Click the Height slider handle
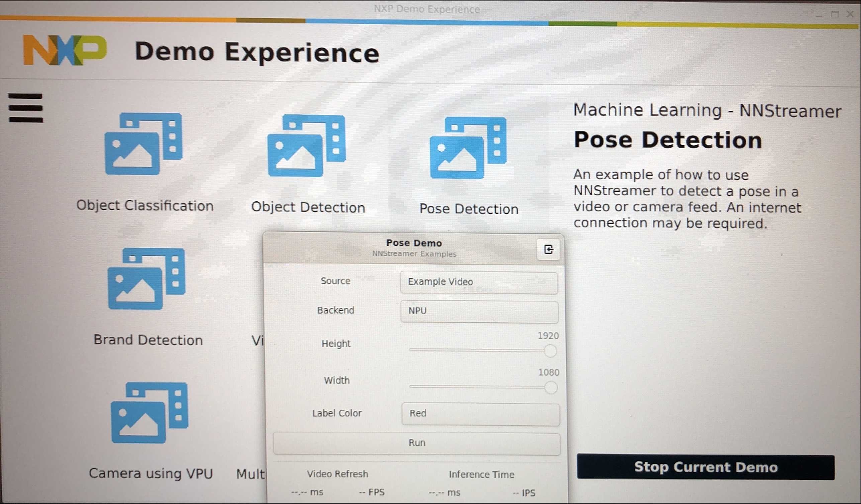Viewport: 861px width, 504px height. tap(550, 351)
